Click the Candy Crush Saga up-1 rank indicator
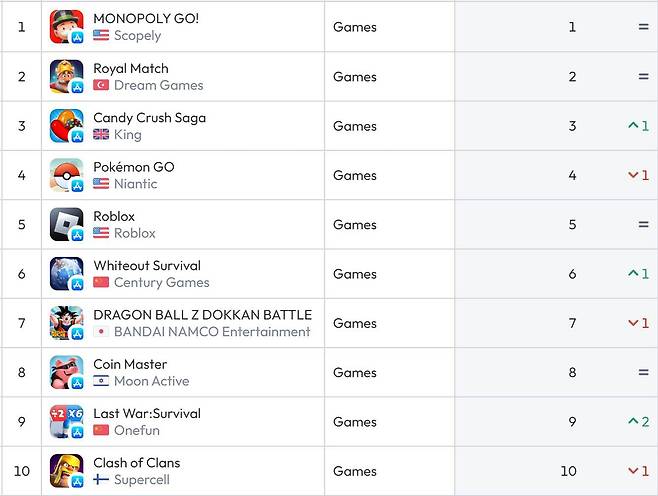This screenshot has width=658, height=496. (638, 126)
